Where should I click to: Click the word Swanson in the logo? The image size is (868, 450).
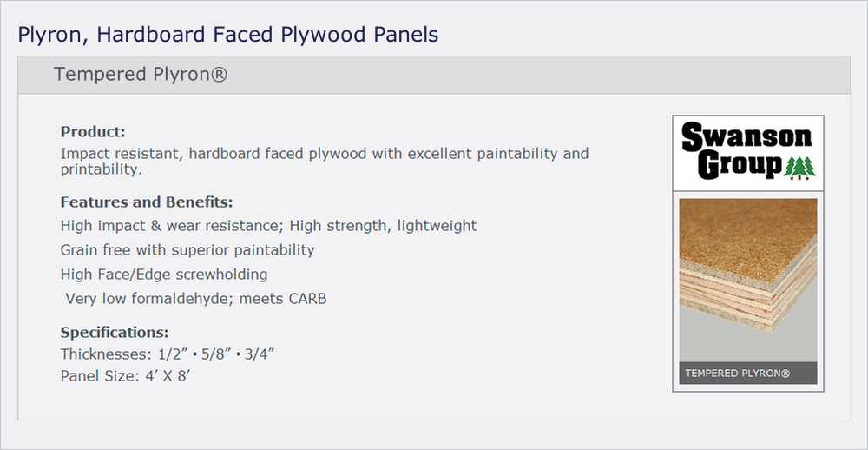click(746, 137)
